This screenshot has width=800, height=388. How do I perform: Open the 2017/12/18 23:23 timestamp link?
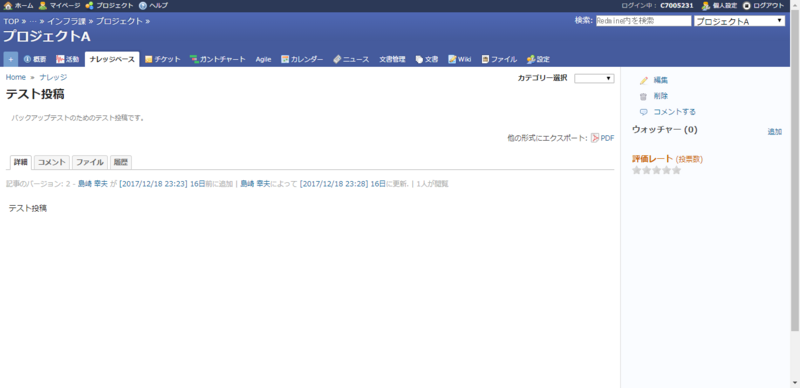pos(154,184)
